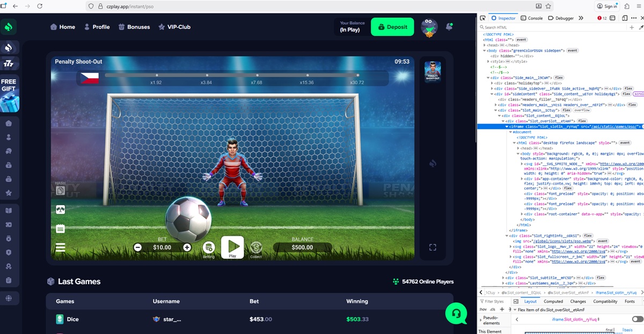Toggle the flex overlay switch in Layout
The width and height of the screenshot is (644, 334).
[x=637, y=319]
